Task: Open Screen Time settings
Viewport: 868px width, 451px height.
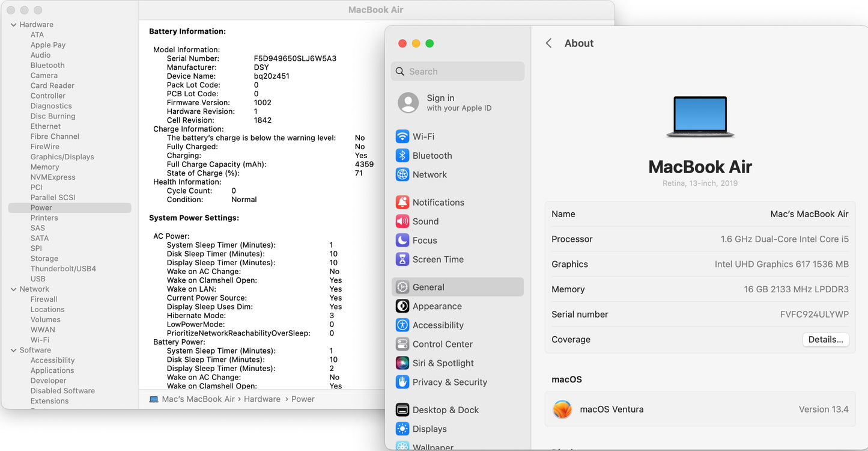Action: coord(437,259)
